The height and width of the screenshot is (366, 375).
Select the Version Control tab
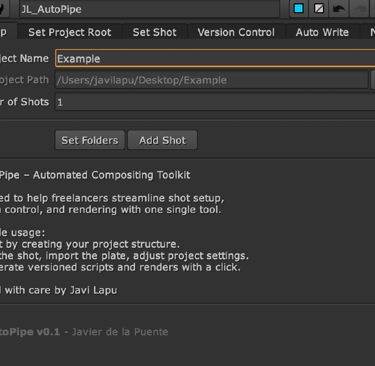click(x=236, y=32)
